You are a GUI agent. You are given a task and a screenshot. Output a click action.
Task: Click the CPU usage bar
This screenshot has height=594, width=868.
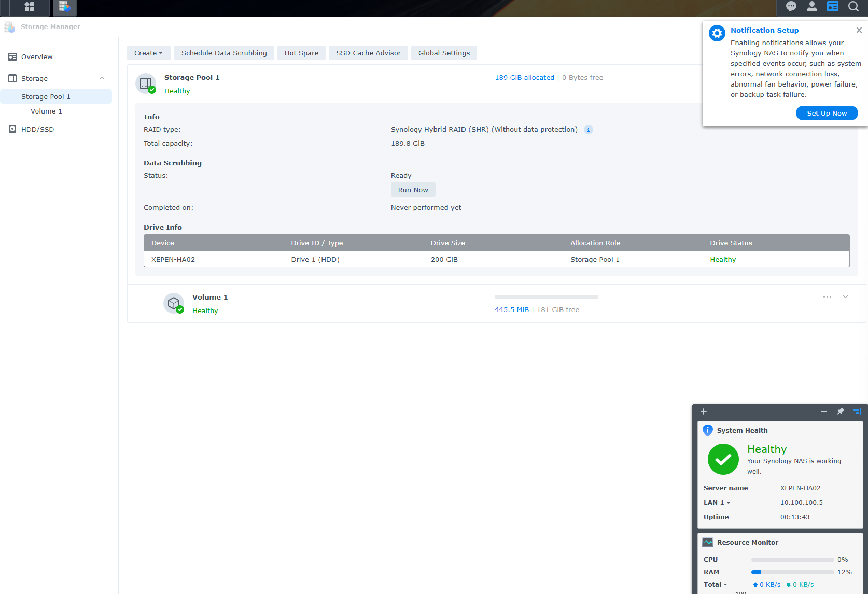tap(793, 560)
